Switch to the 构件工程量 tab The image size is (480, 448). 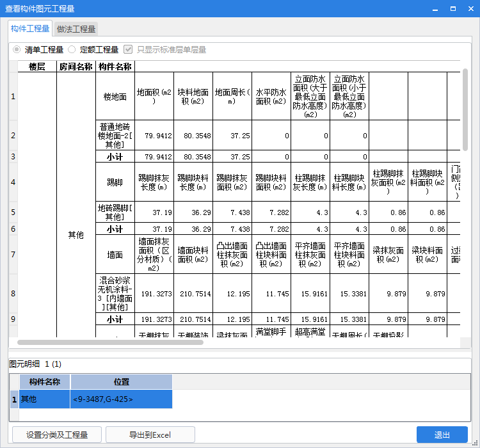click(30, 29)
